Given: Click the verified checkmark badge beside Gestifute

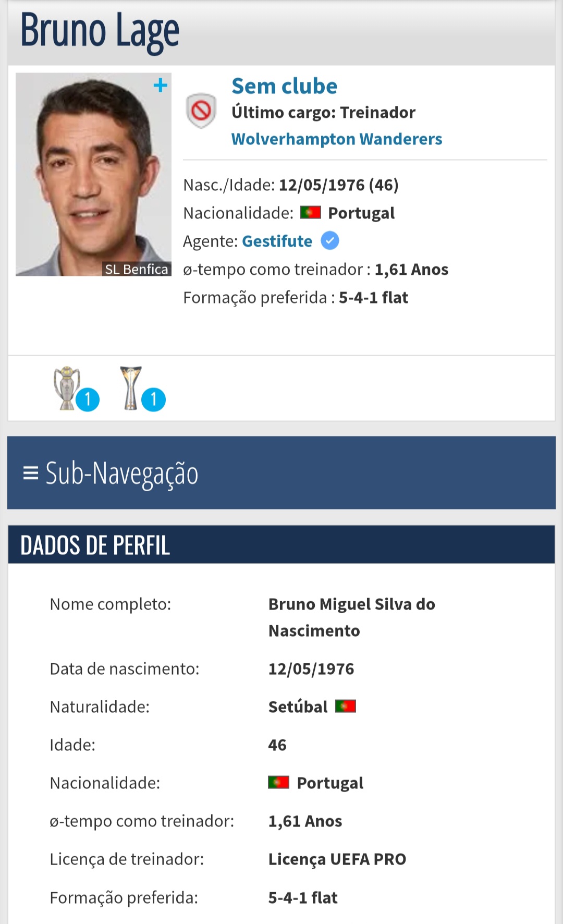Looking at the screenshot, I should pos(329,241).
